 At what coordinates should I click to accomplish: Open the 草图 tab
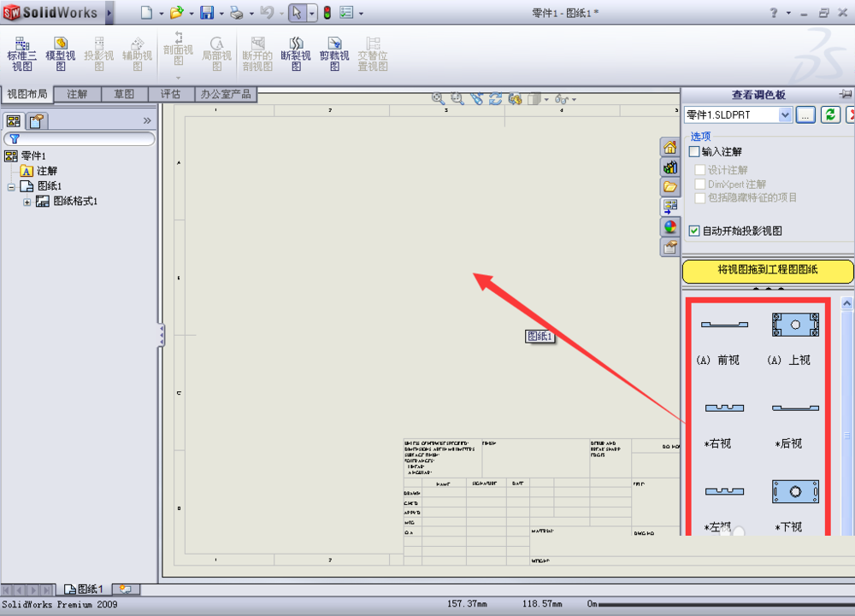124,94
